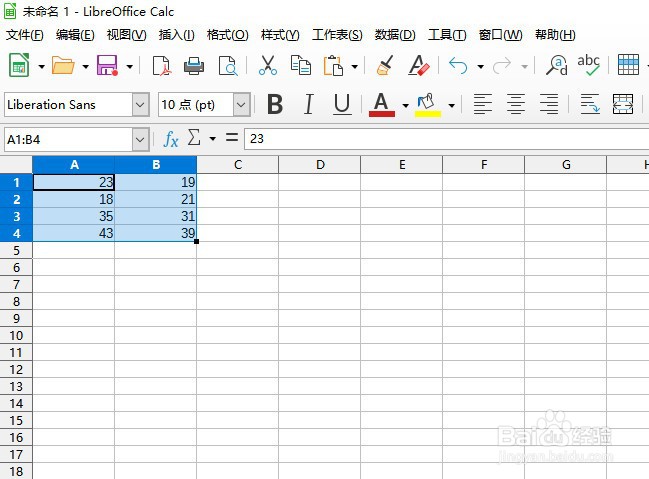Select column A header
649x479 pixels.
(74, 165)
